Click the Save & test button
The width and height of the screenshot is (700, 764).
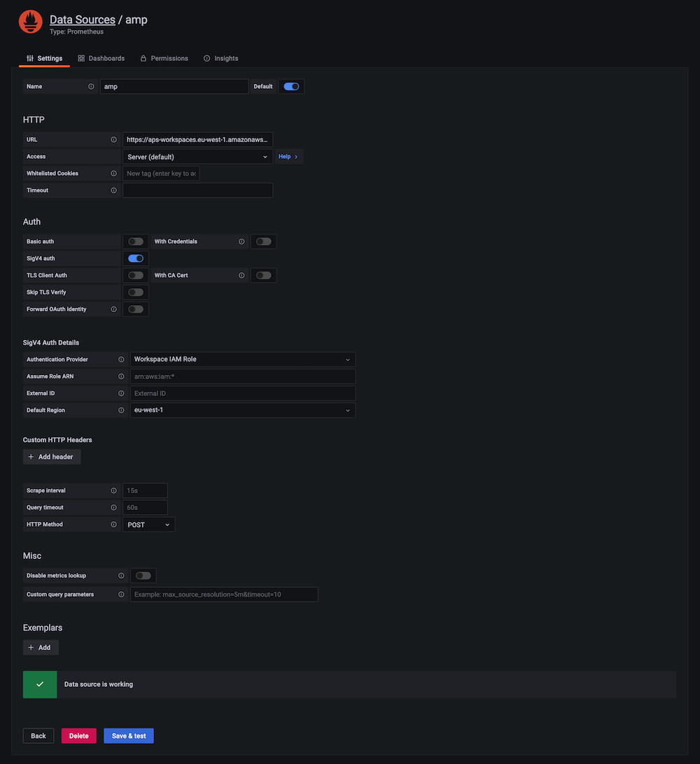point(129,736)
